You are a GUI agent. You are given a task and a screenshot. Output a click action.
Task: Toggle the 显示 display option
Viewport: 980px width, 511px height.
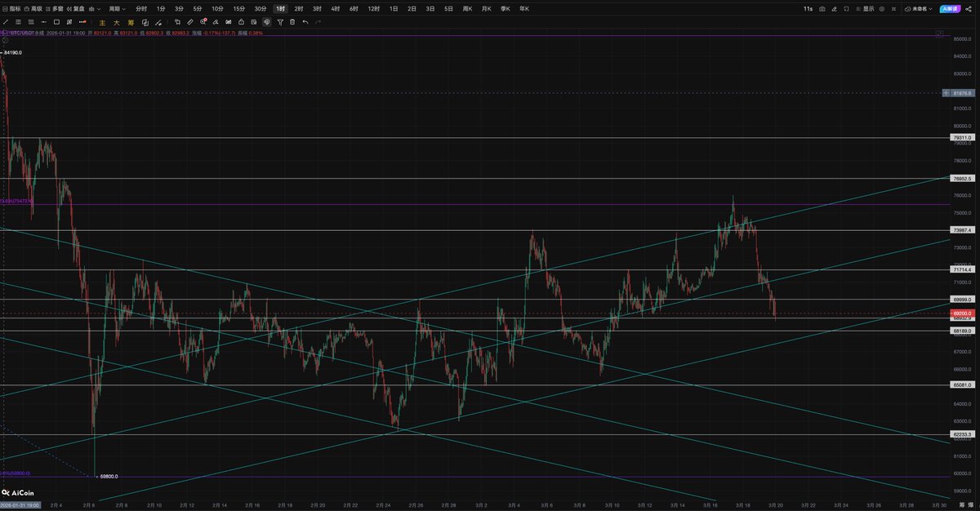pos(868,8)
